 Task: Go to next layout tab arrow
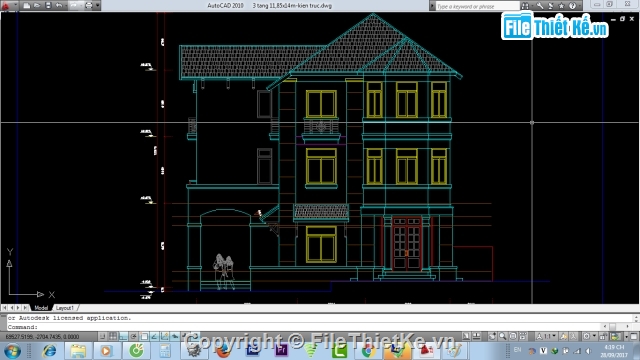pyautogui.click(x=18, y=308)
